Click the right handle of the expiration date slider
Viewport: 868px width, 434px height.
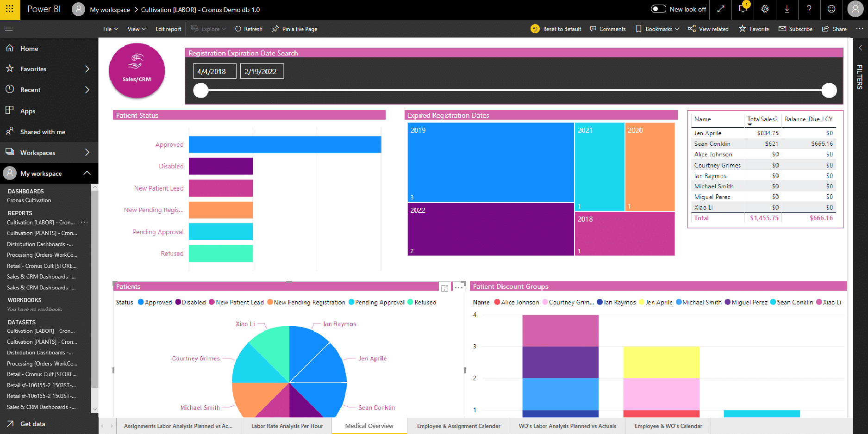click(x=829, y=91)
